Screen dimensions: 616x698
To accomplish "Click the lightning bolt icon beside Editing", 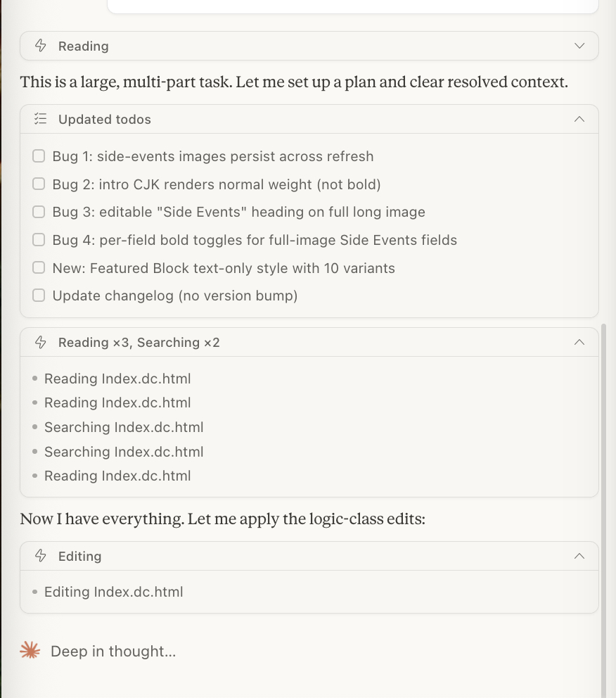I will click(x=41, y=556).
